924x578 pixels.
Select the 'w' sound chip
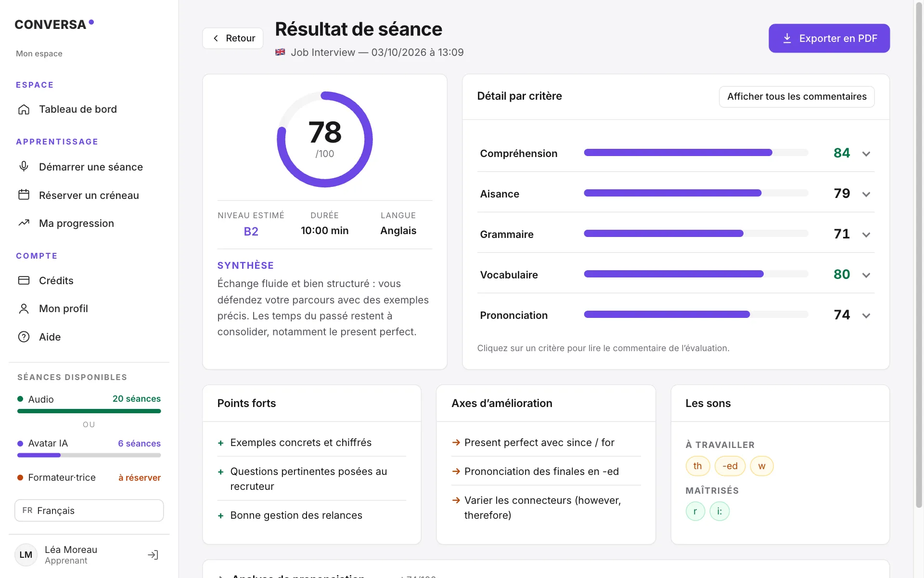coord(761,466)
